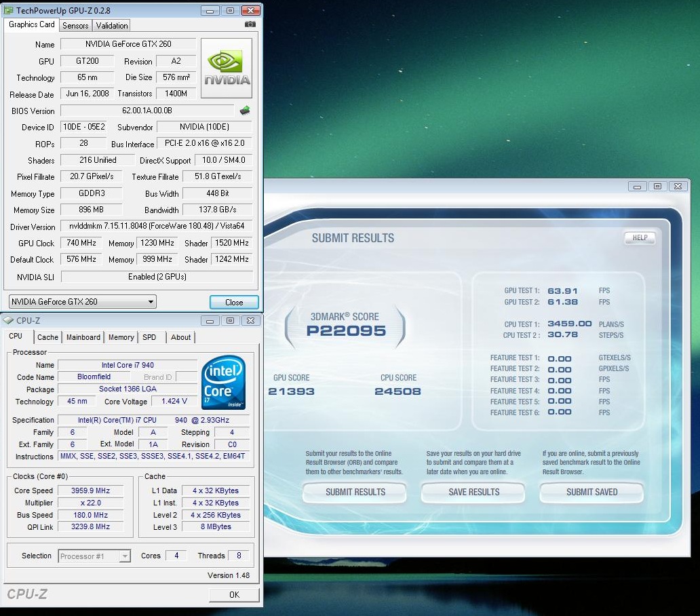Click OK in the CPU-Z window
The image size is (700, 616).
[234, 594]
